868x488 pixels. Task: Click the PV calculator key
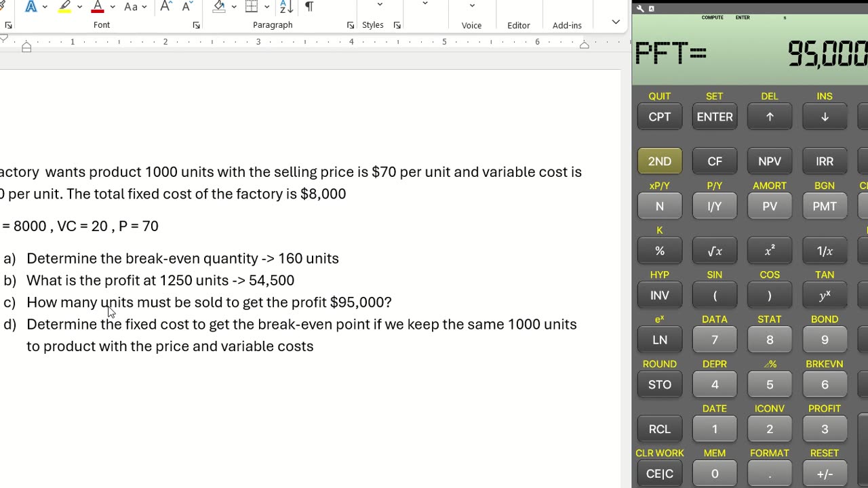[x=770, y=206]
